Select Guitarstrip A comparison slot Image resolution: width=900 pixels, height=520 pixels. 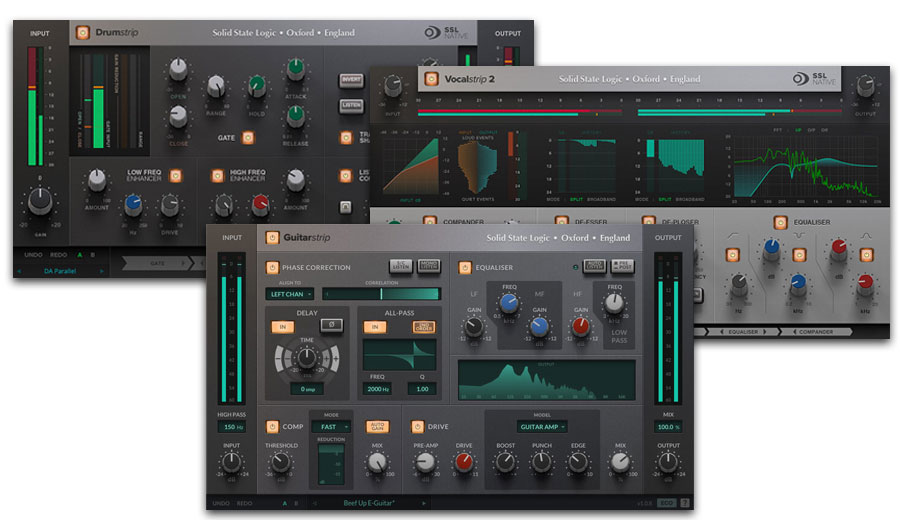(x=285, y=503)
